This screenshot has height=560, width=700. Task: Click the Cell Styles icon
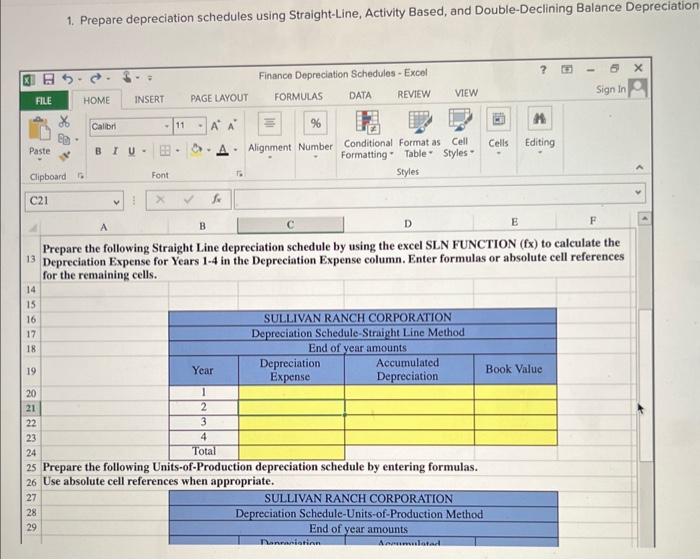click(x=460, y=120)
